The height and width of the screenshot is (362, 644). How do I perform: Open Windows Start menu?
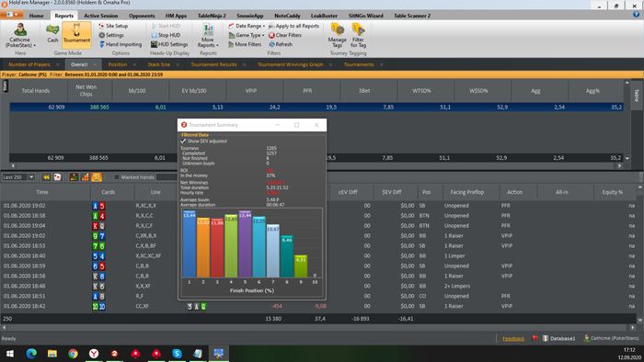(x=10, y=354)
